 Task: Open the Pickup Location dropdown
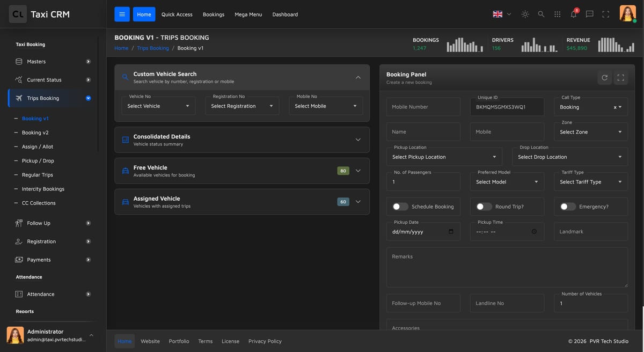[444, 157]
